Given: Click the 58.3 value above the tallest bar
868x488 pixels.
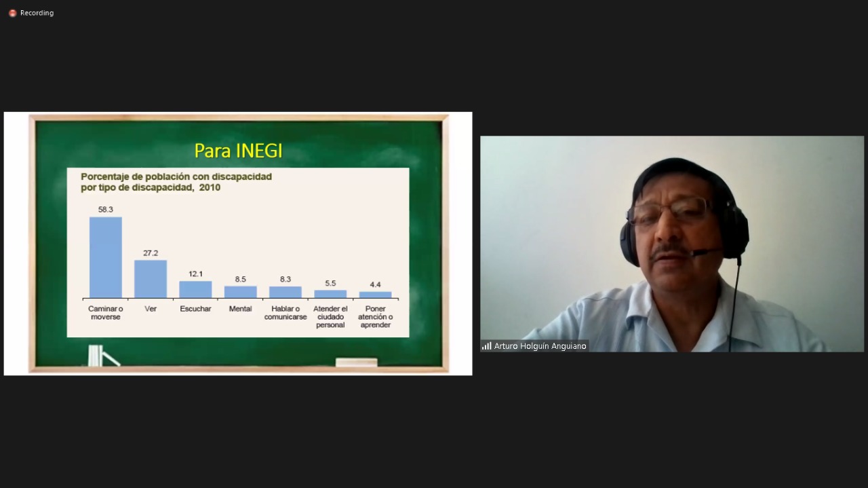Looking at the screenshot, I should coord(106,210).
